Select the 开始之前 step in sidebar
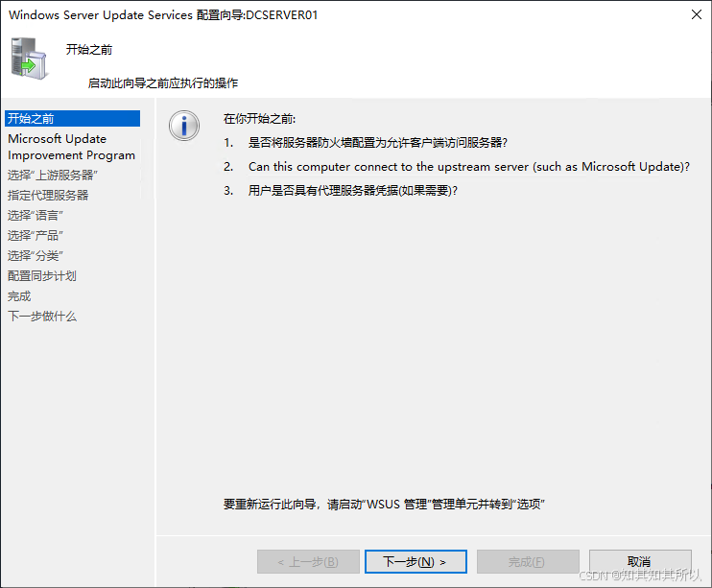Viewport: 712px width, 588px height. coord(73,119)
